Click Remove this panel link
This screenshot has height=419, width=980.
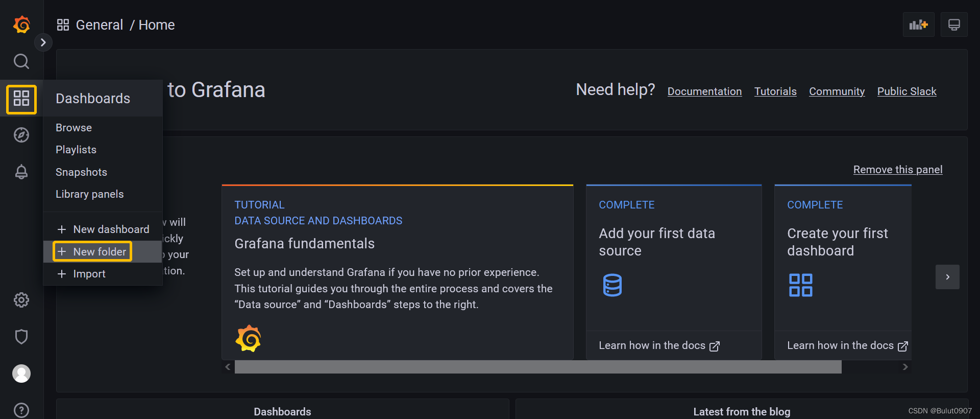tap(898, 170)
